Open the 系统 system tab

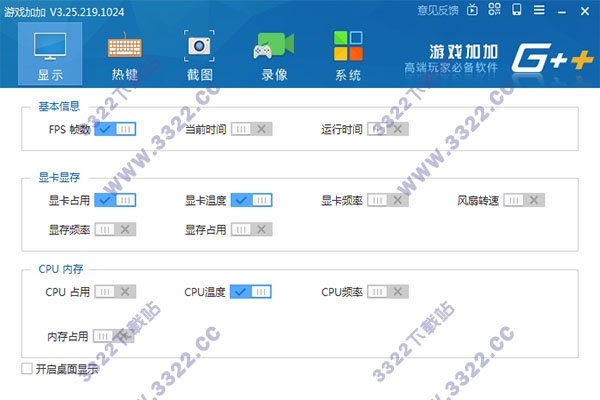(348, 56)
